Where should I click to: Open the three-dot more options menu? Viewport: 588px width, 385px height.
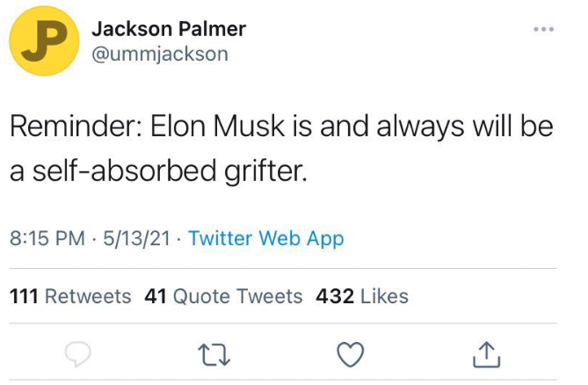click(544, 29)
